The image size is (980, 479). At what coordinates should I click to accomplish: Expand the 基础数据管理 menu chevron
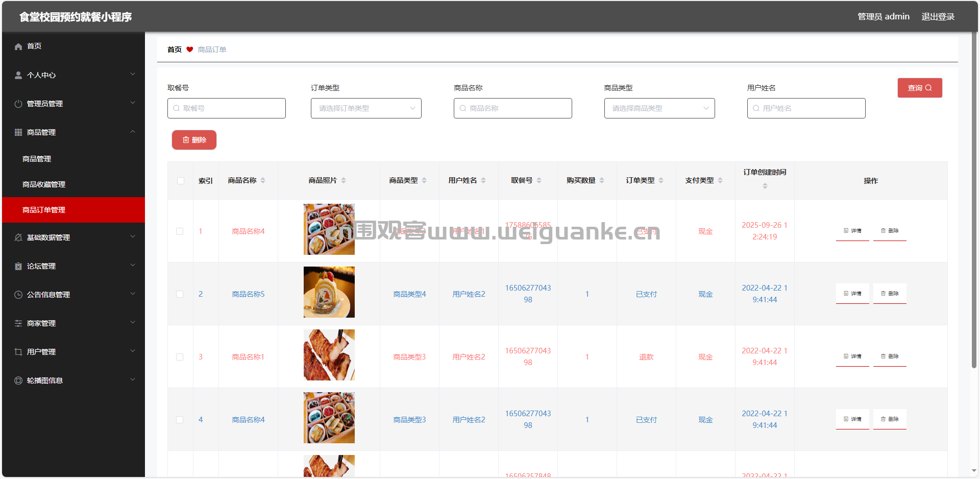[133, 236]
